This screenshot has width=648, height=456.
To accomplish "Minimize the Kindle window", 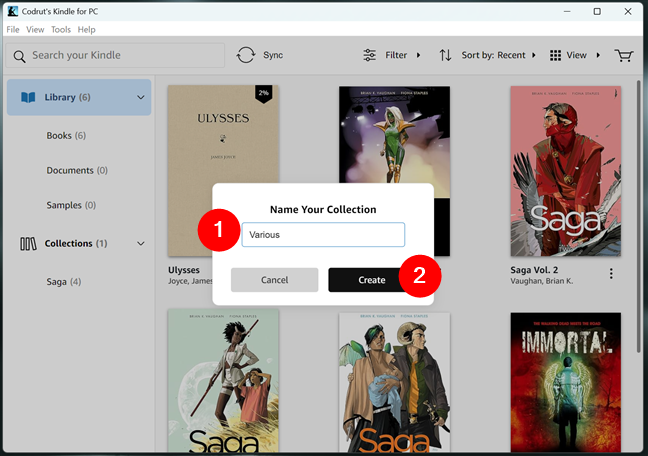I will coord(567,11).
